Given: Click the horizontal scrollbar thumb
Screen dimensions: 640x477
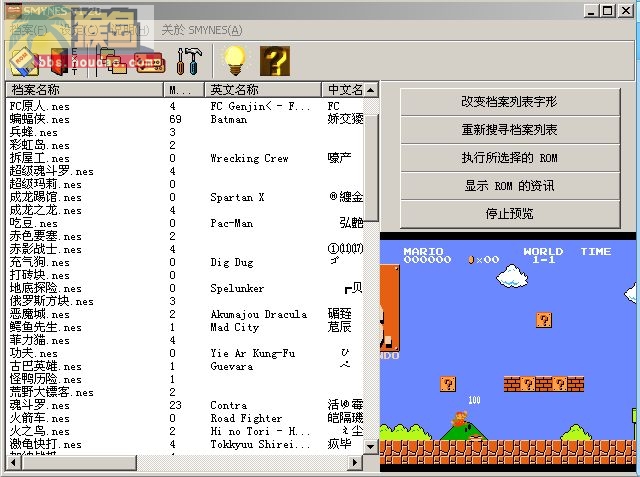Looking at the screenshot, I should pyautogui.click(x=79, y=463).
